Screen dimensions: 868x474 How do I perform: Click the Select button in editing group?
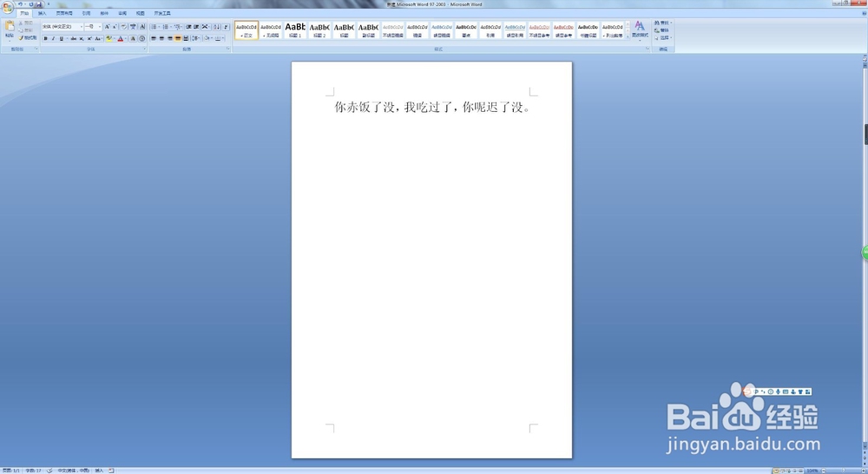pyautogui.click(x=662, y=37)
